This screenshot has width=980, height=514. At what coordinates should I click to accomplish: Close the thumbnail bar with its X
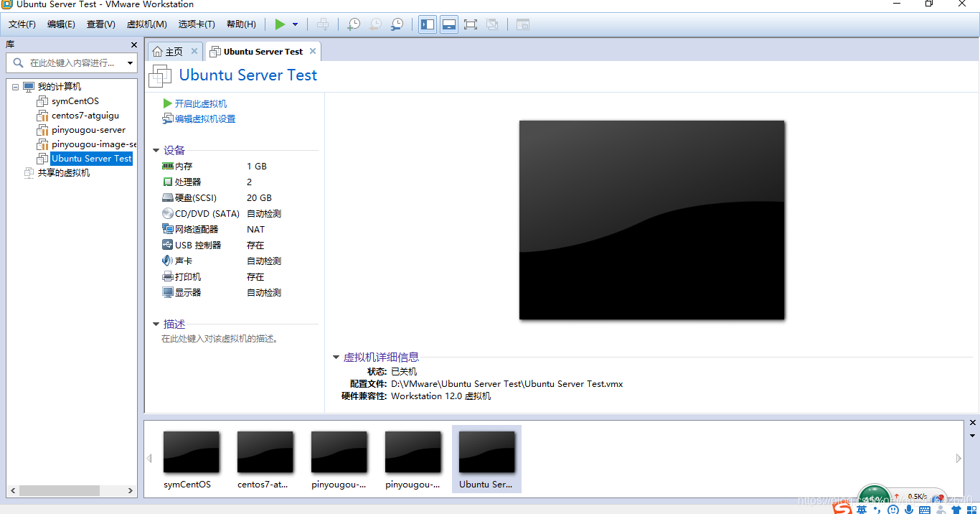point(973,423)
